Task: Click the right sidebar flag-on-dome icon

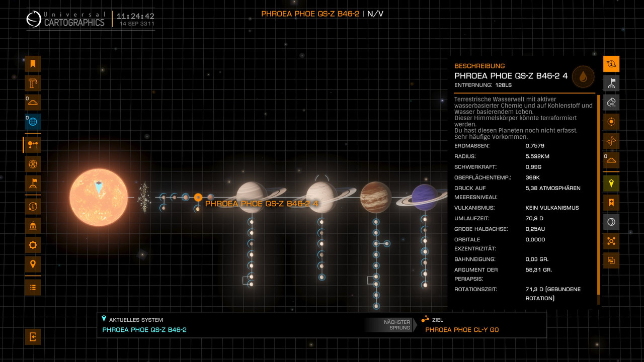Action: coord(611,83)
